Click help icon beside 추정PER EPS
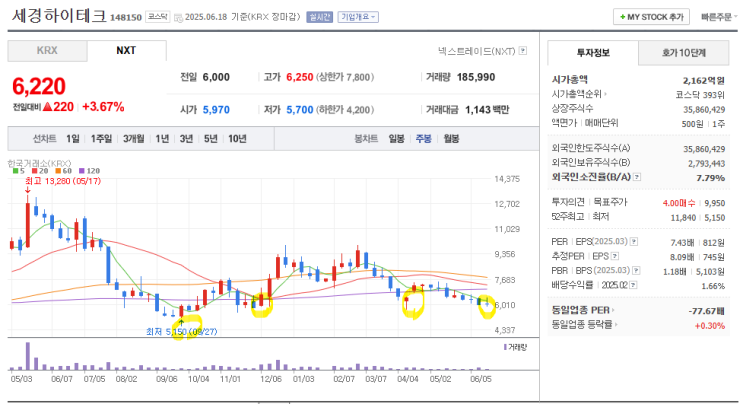Screen dimensions: 743x404 (615, 256)
